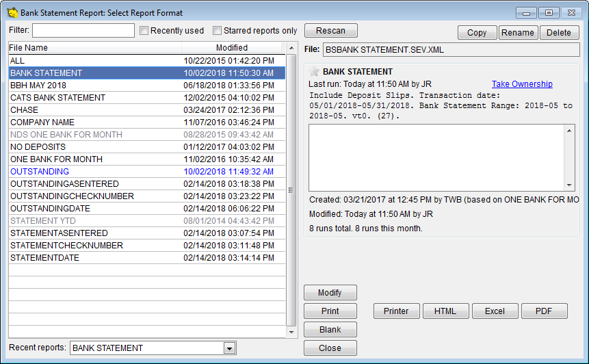The height and width of the screenshot is (364, 589).
Task: Select STATEMENTASENTERED report
Action: [147, 233]
